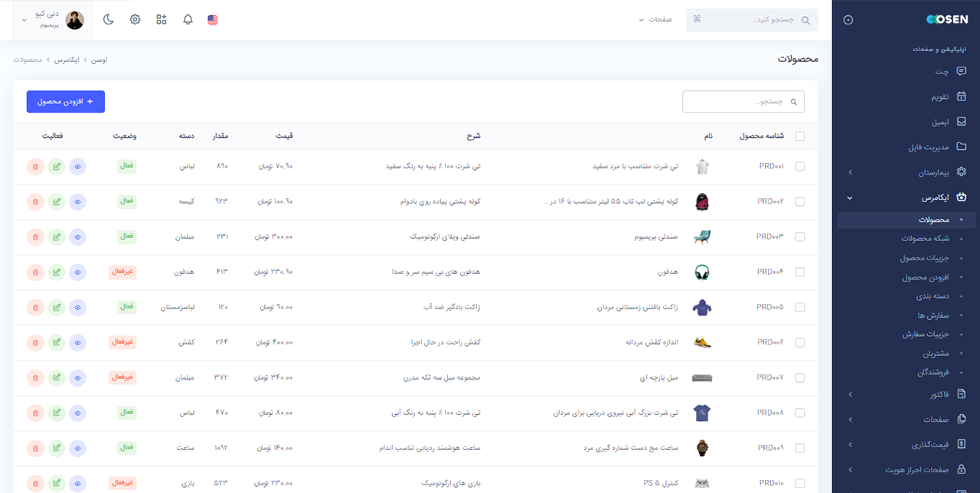Click the افزودن محصول (add product) button

[66, 101]
